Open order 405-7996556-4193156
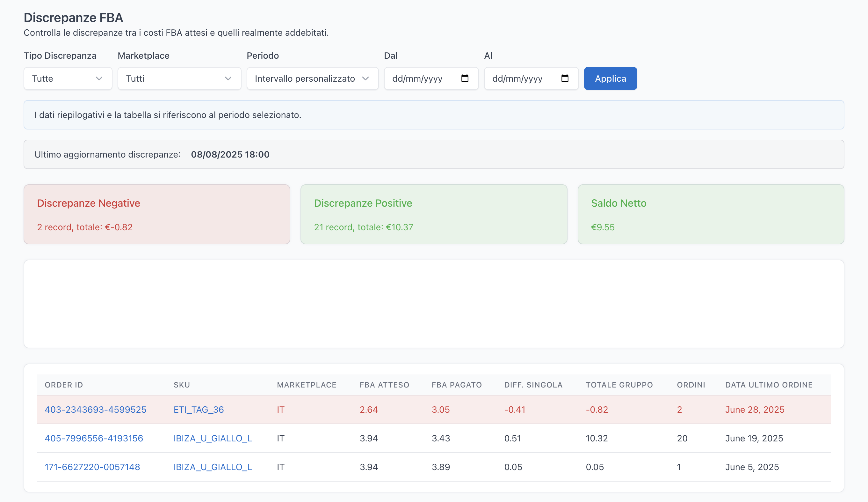Image resolution: width=868 pixels, height=502 pixels. (94, 438)
